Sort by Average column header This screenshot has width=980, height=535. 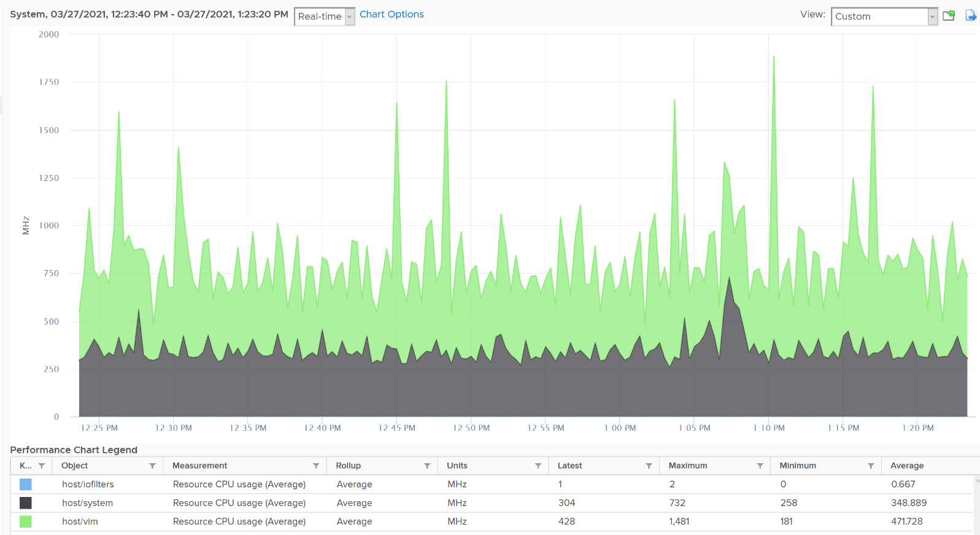tap(907, 466)
